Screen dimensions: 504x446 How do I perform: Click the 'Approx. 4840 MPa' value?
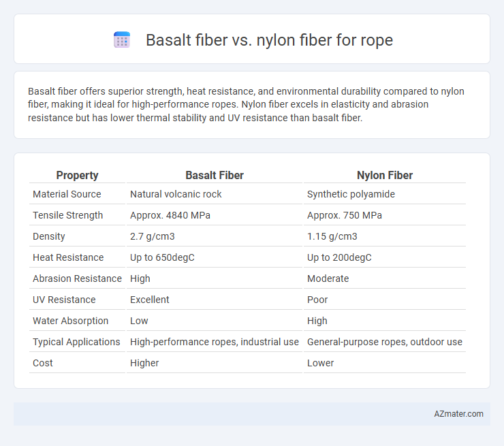pyautogui.click(x=170, y=215)
